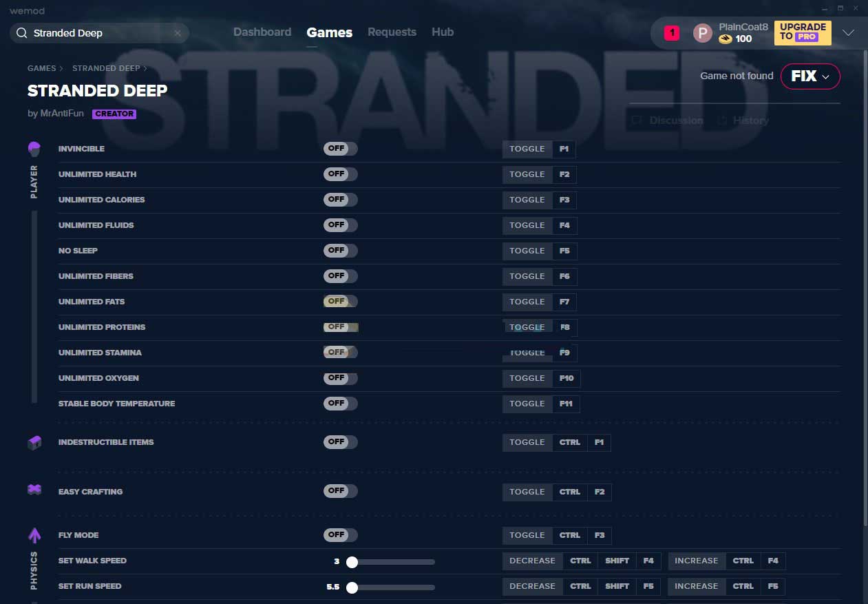Screen dimensions: 868x604
Task: Click the Discussion chat icon
Action: (637, 121)
